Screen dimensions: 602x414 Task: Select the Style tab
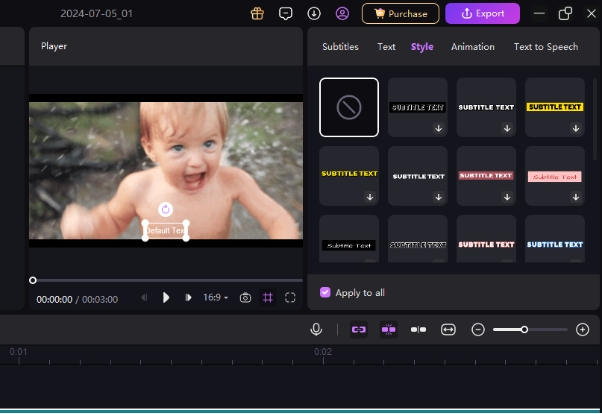click(x=422, y=47)
